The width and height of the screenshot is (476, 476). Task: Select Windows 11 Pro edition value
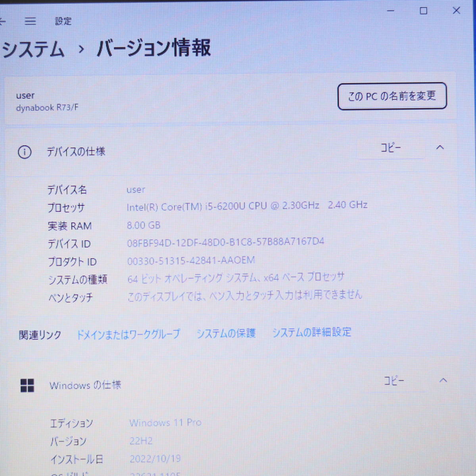[x=165, y=423]
